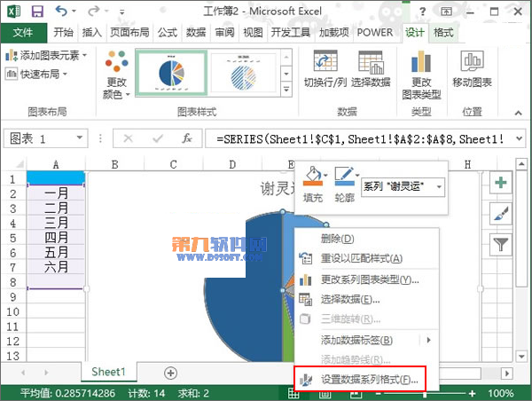Screen dimensions: 532x401
Task: Click the chart styles paintbrush button
Action: point(501,214)
